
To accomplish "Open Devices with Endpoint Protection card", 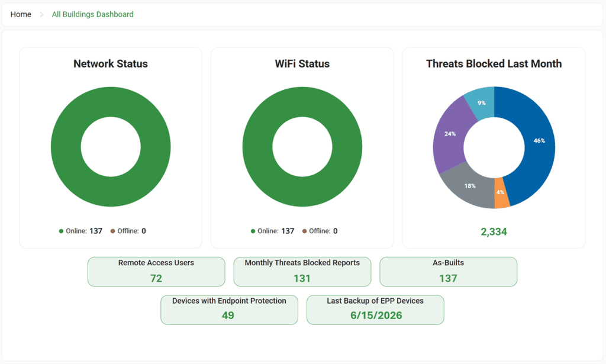I will pos(229,310).
